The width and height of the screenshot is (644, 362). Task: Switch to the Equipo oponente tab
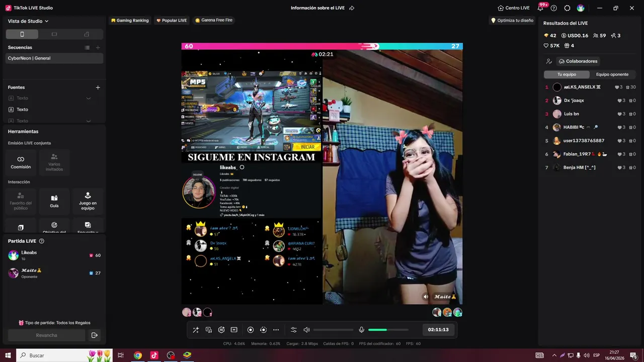[612, 74]
